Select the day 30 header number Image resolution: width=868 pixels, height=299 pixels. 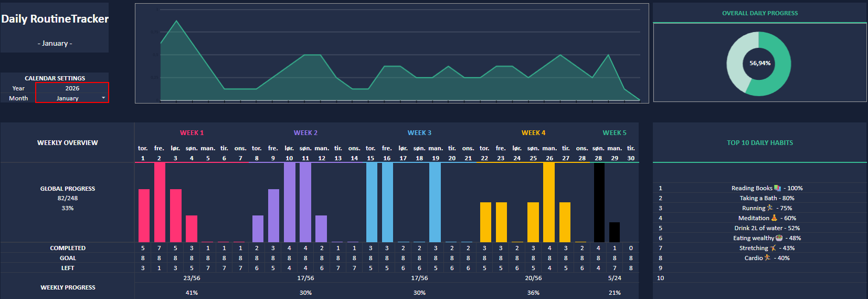click(631, 158)
